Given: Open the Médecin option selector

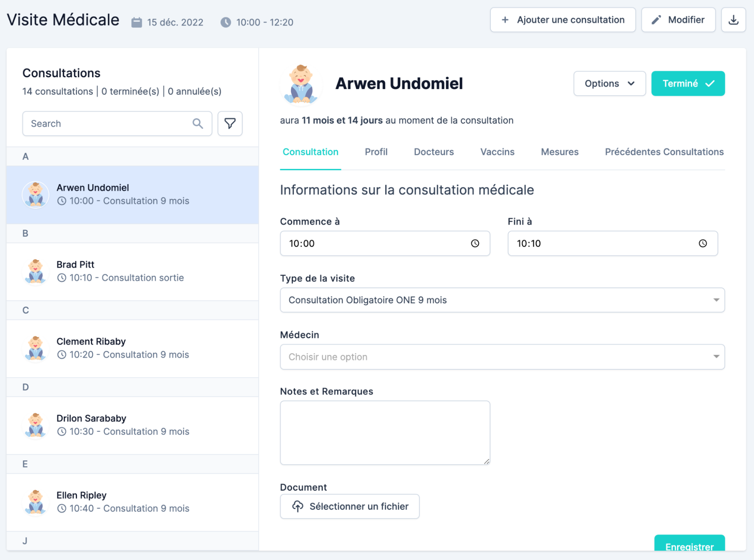Looking at the screenshot, I should click(502, 356).
